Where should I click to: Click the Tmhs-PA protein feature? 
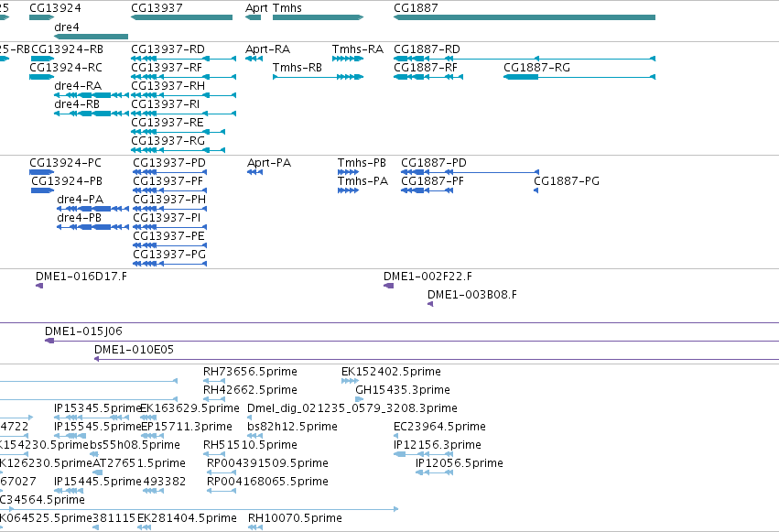(363, 181)
